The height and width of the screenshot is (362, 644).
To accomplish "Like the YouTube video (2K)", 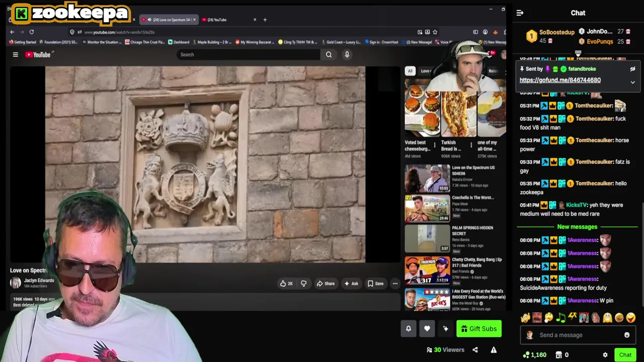I will coord(286,284).
